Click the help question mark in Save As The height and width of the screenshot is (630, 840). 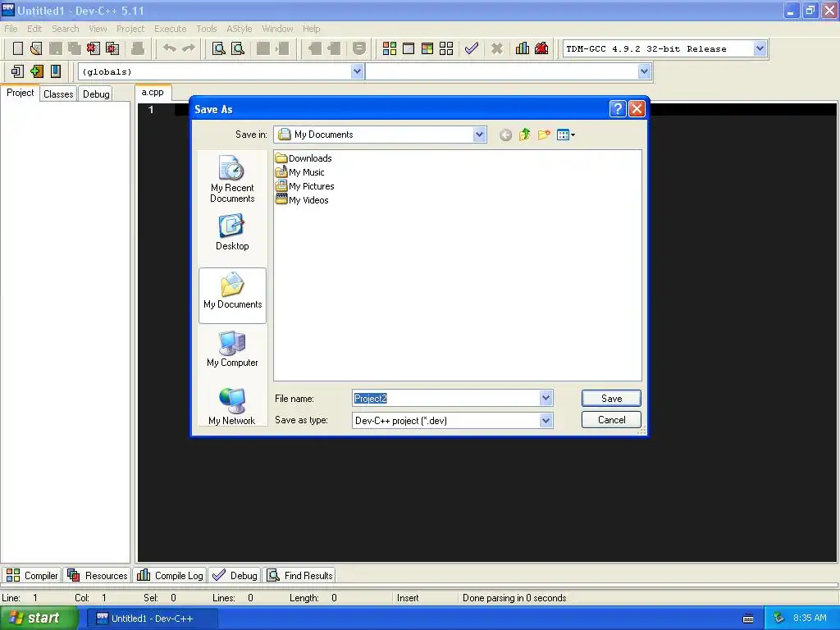click(617, 109)
